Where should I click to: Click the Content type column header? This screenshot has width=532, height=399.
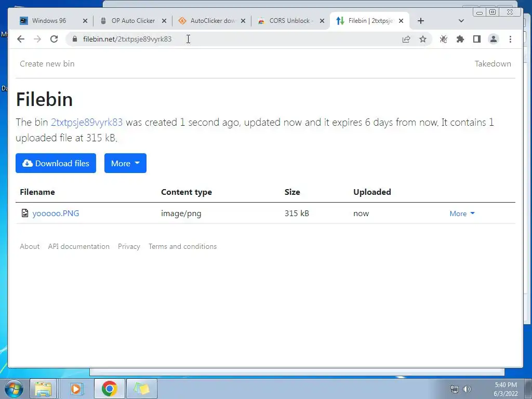coord(187,192)
